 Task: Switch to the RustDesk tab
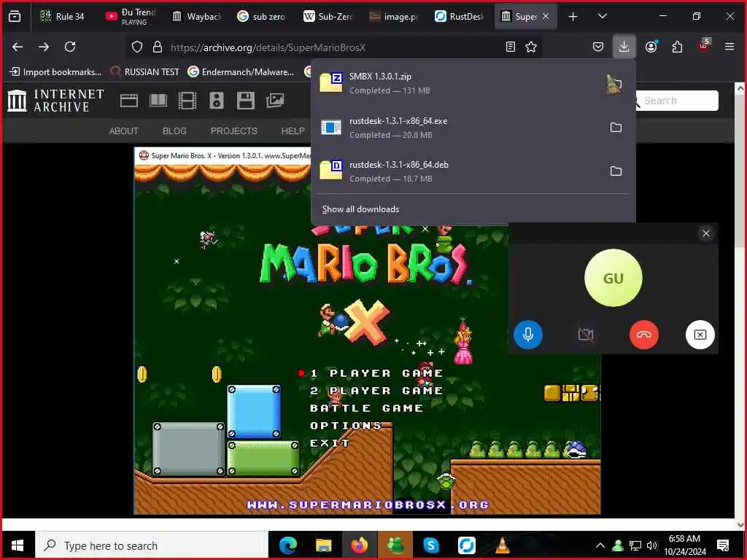pyautogui.click(x=460, y=16)
